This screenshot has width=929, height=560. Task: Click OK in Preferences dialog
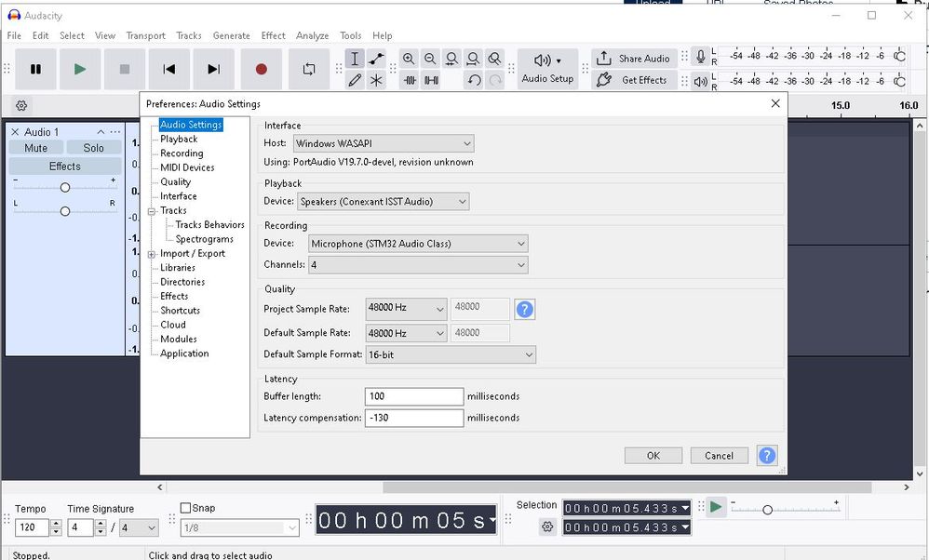[653, 455]
